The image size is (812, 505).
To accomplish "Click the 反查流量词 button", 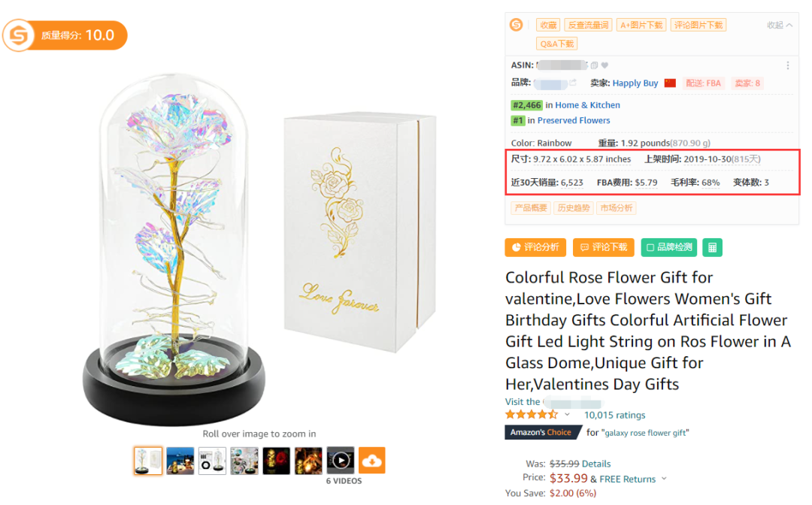I will [588, 25].
